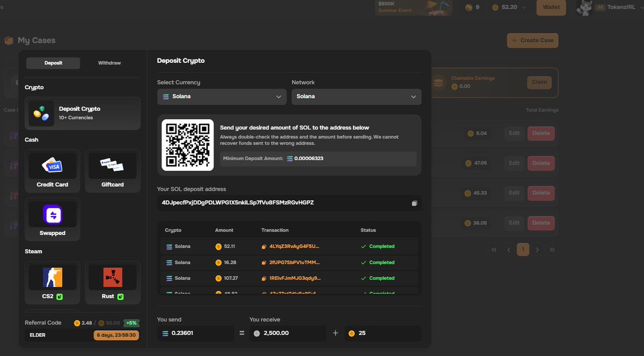Claim the claimable earnings

click(539, 82)
